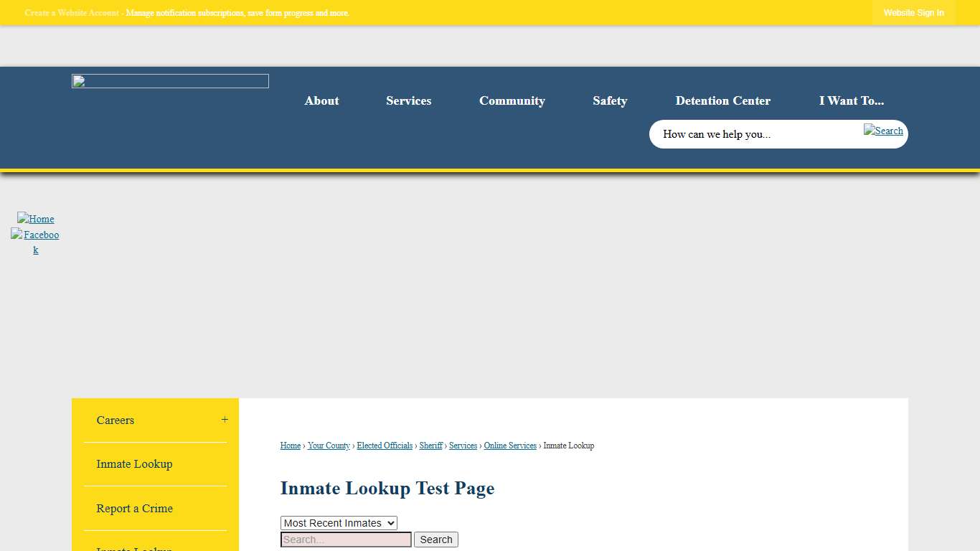Select Inmate Lookup in the sidebar
The height and width of the screenshot is (551, 980).
click(x=134, y=464)
